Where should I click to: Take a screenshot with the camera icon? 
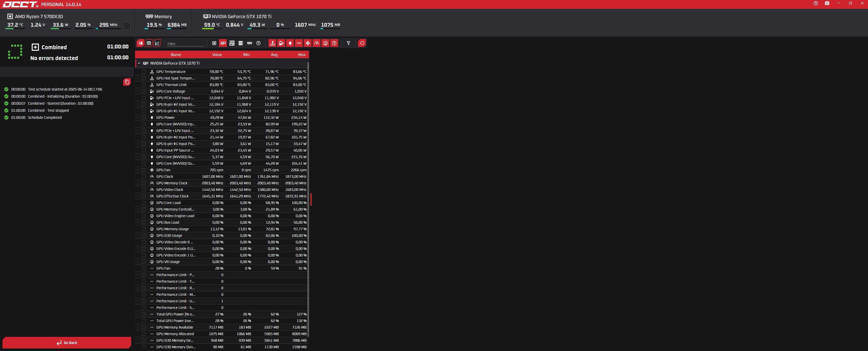827,3
